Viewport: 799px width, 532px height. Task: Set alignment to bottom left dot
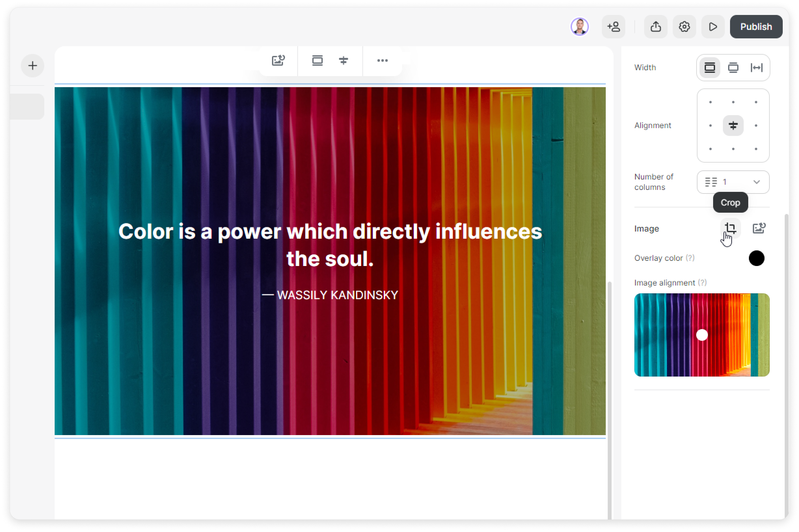tap(710, 149)
